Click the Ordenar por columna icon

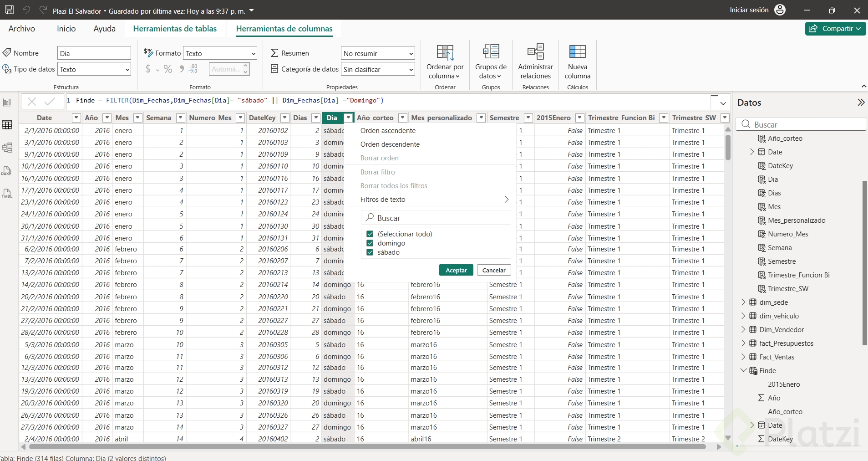pos(445,52)
